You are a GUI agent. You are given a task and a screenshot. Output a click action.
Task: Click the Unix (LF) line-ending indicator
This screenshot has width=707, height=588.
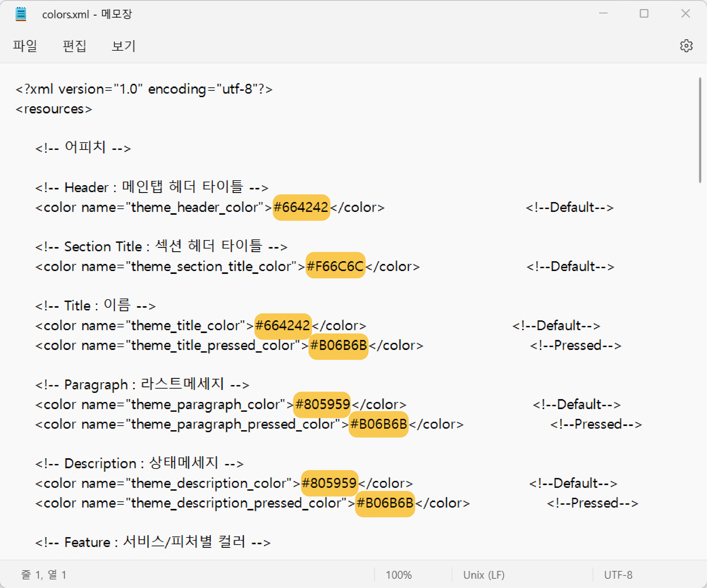(484, 575)
